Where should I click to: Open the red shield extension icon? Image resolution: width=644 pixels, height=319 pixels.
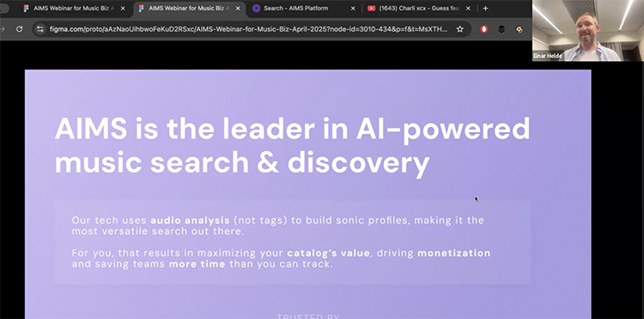[484, 29]
